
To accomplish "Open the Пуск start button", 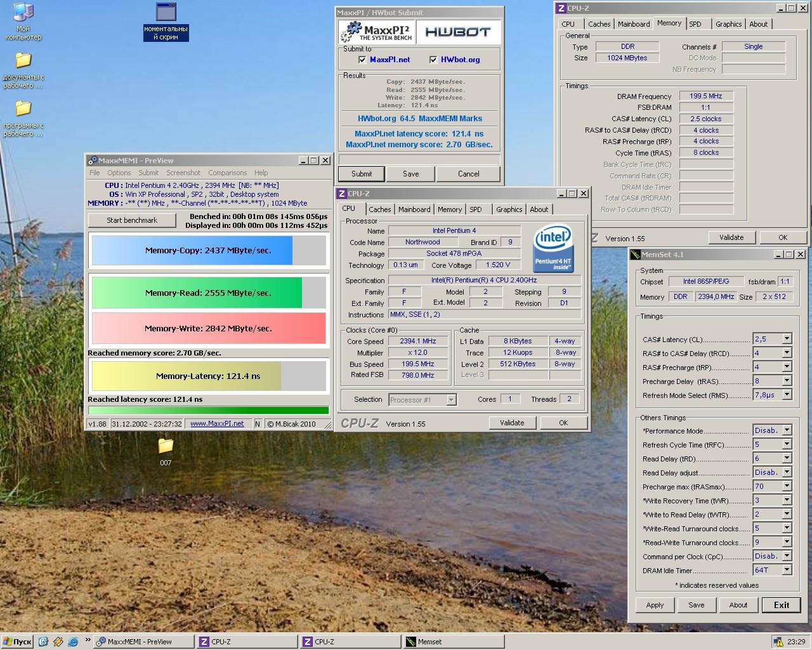I will point(17,642).
